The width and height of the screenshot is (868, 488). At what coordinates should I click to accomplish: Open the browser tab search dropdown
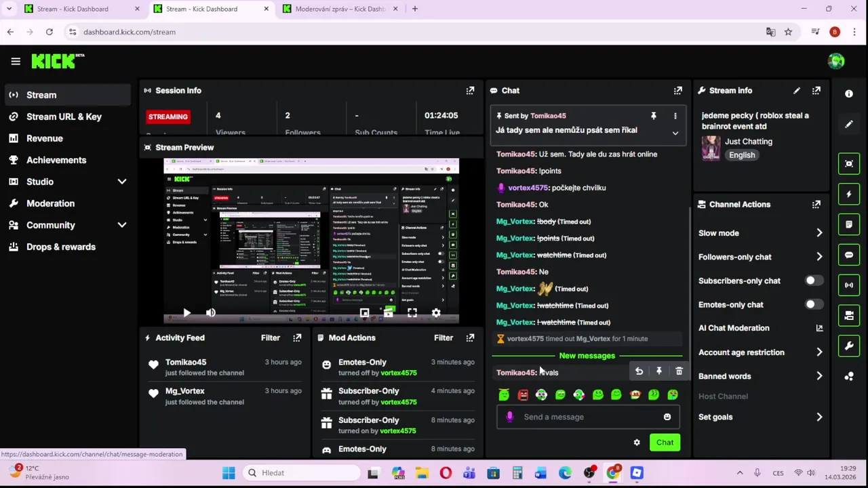click(x=9, y=9)
